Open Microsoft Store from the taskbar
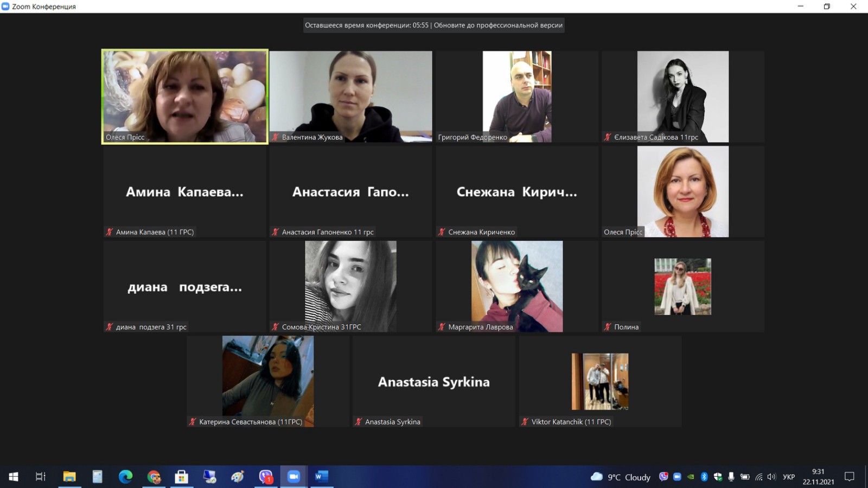This screenshot has width=868, height=488. click(x=182, y=477)
